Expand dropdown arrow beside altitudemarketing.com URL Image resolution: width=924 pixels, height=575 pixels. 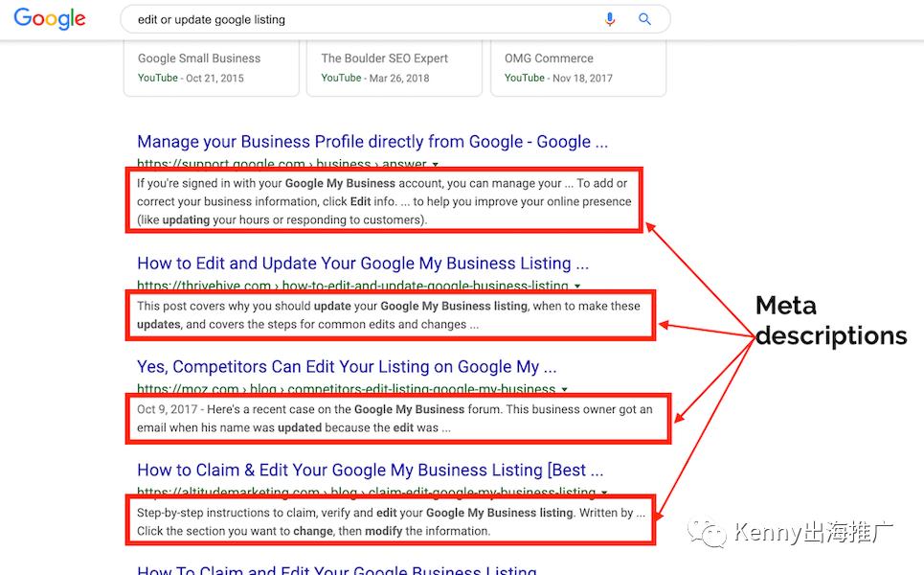pyautogui.click(x=605, y=494)
